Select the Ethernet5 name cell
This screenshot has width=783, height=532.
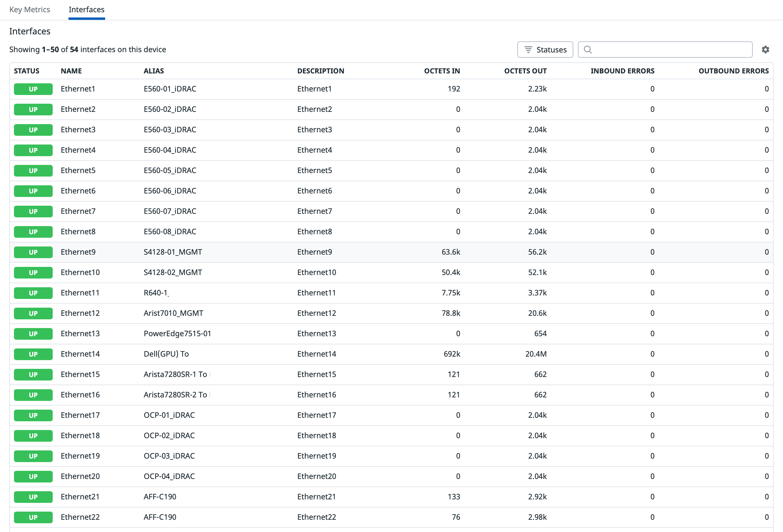coord(78,170)
